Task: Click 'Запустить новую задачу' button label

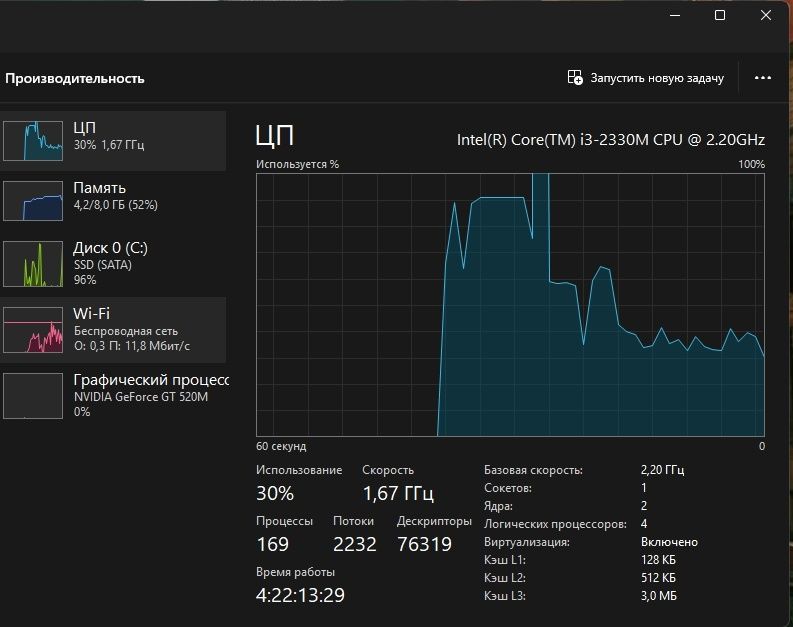Action: click(657, 78)
